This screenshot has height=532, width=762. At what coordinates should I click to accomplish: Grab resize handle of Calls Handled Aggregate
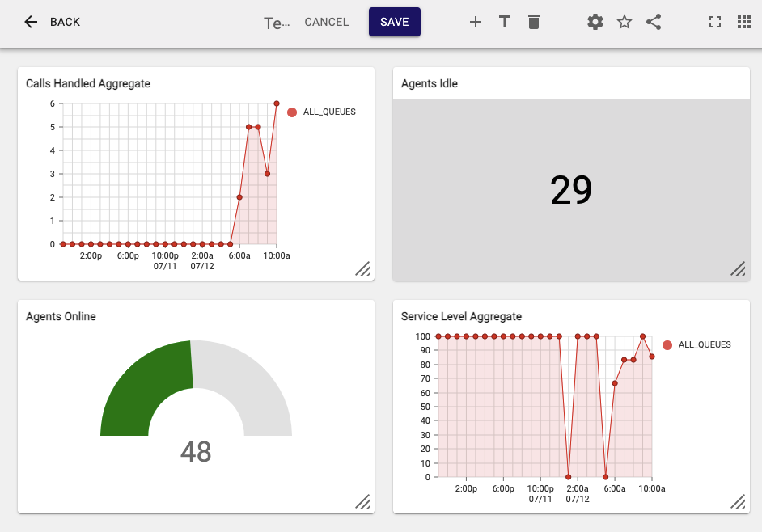(x=362, y=268)
